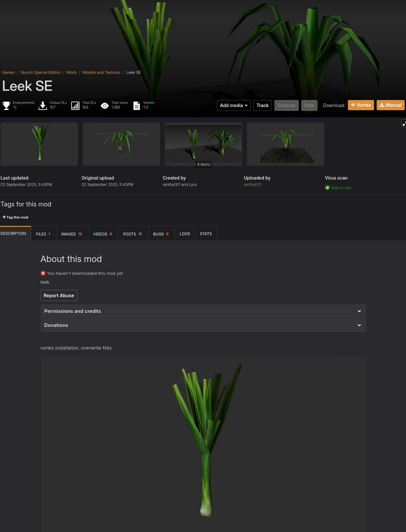The height and width of the screenshot is (532, 406).
Task: Click the Total views eye icon
Action: click(105, 105)
